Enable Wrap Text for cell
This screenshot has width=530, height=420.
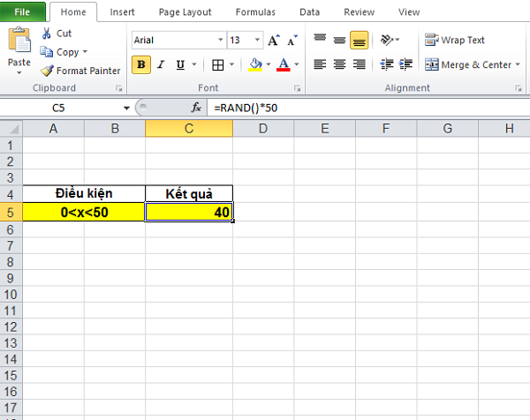tap(455, 40)
